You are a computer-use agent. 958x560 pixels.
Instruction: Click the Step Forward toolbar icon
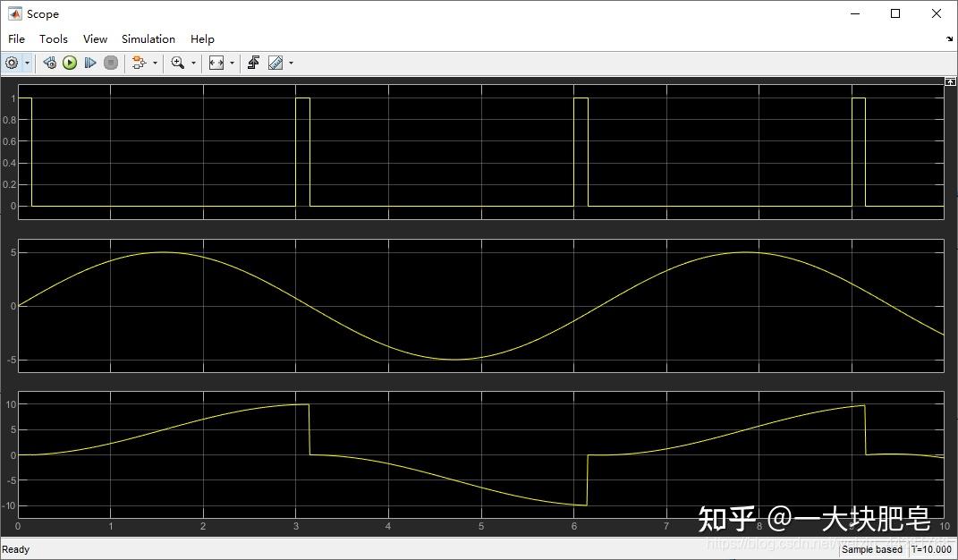[90, 63]
